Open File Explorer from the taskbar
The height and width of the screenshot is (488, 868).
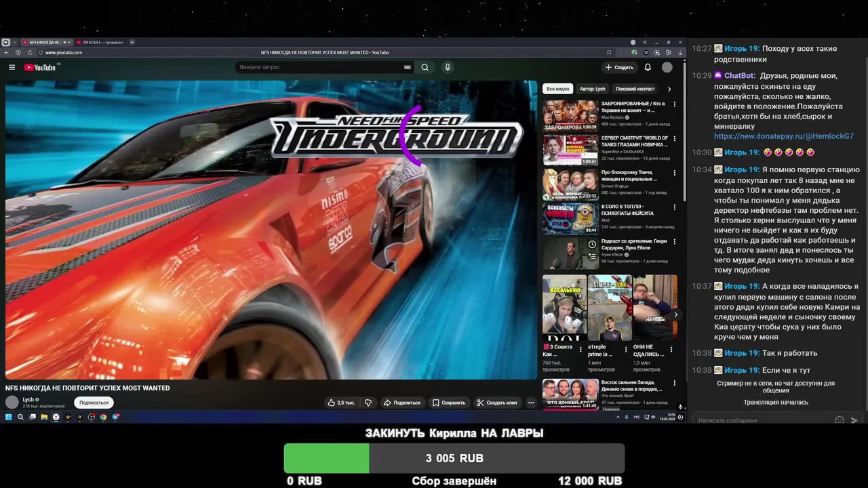[x=44, y=418]
